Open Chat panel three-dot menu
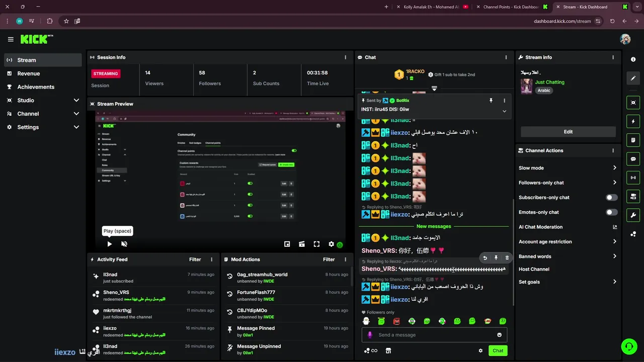Image resolution: width=644 pixels, height=362 pixels. click(506, 57)
